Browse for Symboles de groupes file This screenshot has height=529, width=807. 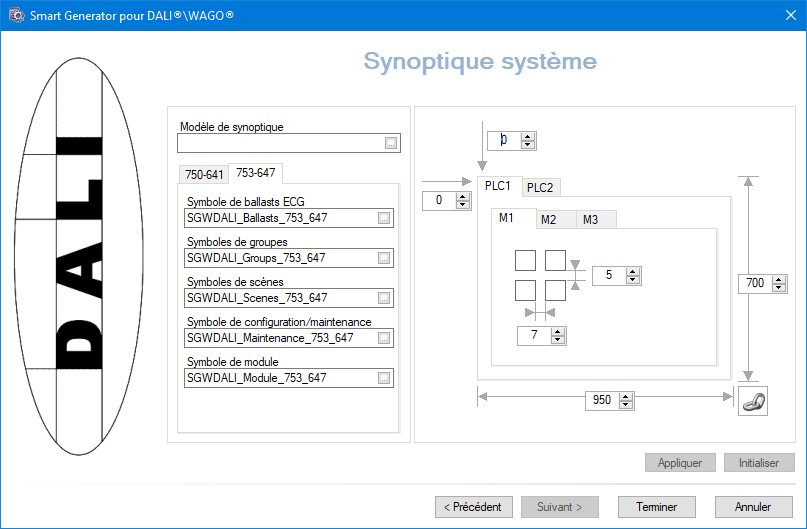click(384, 258)
